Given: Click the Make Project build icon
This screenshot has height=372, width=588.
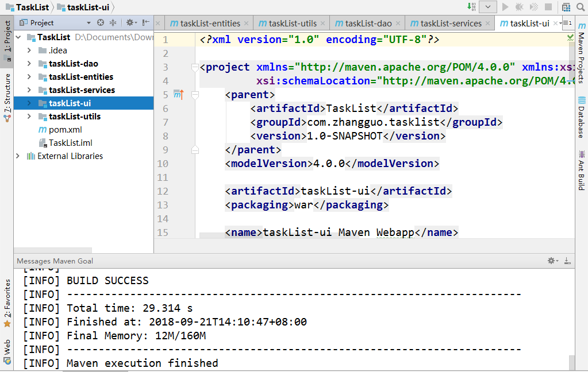Looking at the screenshot, I should 471,7.
